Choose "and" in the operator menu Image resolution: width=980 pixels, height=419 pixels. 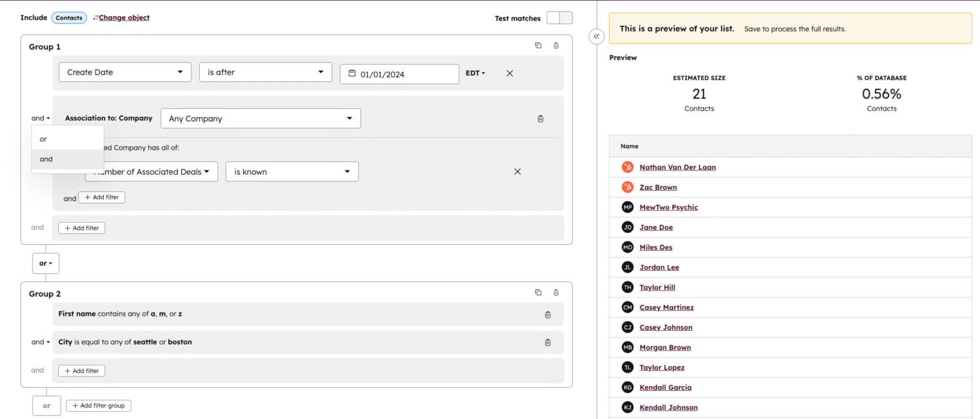46,159
